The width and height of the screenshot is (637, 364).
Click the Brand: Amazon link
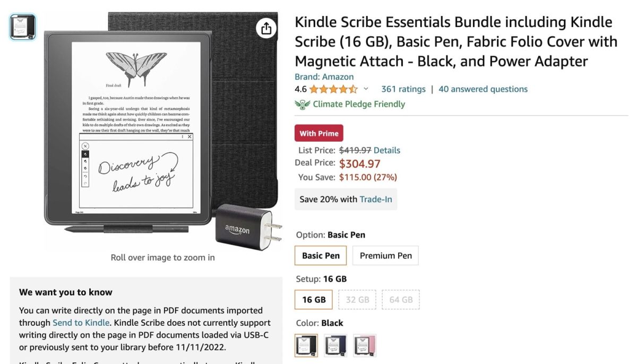coord(325,77)
